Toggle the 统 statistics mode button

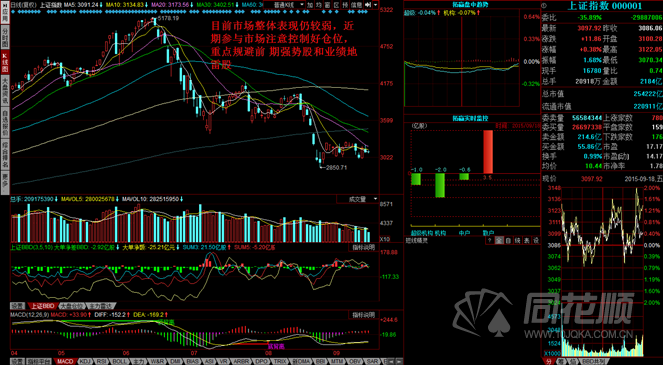(x=518, y=240)
